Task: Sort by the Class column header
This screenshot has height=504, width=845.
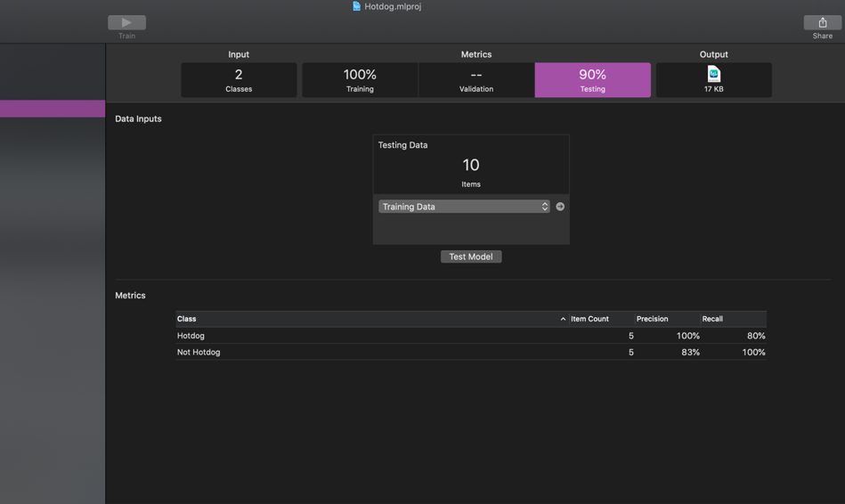Action: 372,319
